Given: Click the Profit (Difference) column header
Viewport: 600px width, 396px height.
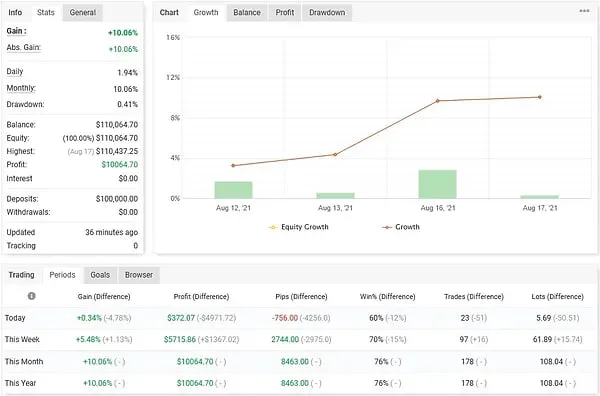Looking at the screenshot, I should click(201, 297).
